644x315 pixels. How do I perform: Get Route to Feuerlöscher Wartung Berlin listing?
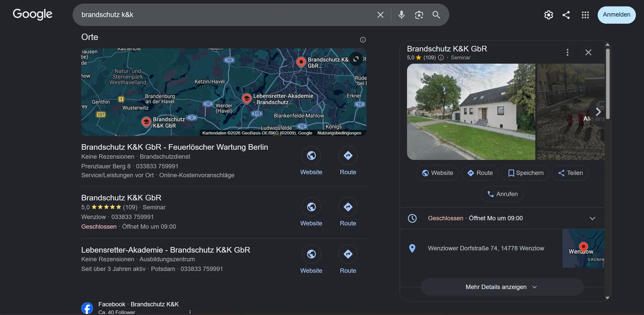click(348, 162)
